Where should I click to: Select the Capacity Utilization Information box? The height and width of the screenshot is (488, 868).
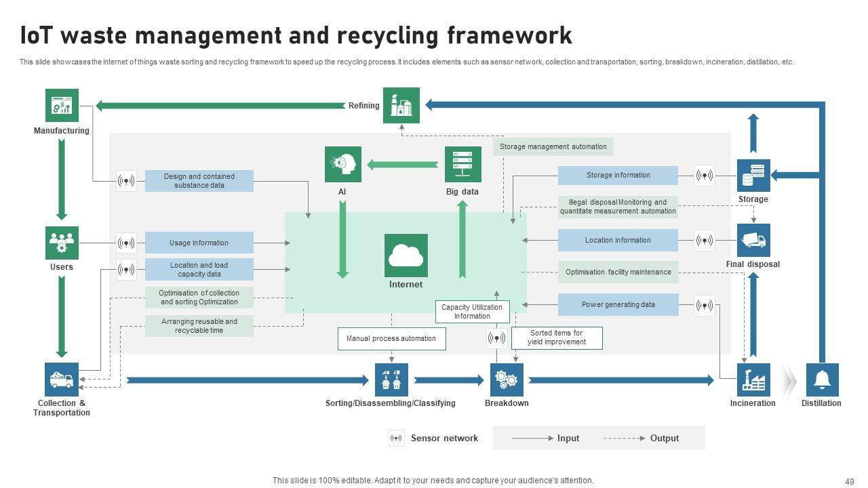(x=472, y=312)
